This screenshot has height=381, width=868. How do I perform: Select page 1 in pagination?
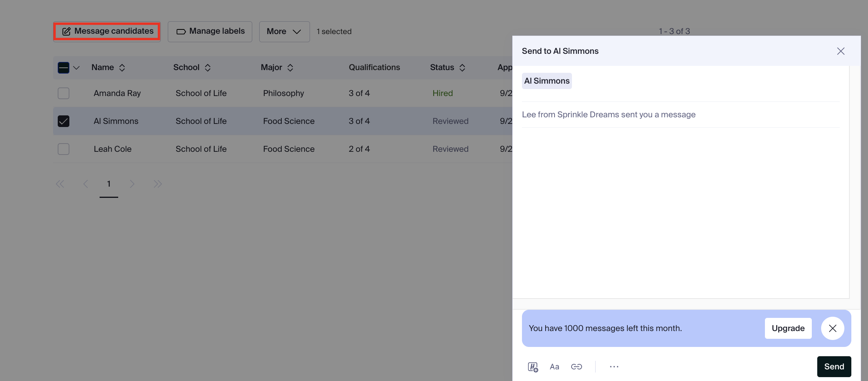click(x=108, y=184)
